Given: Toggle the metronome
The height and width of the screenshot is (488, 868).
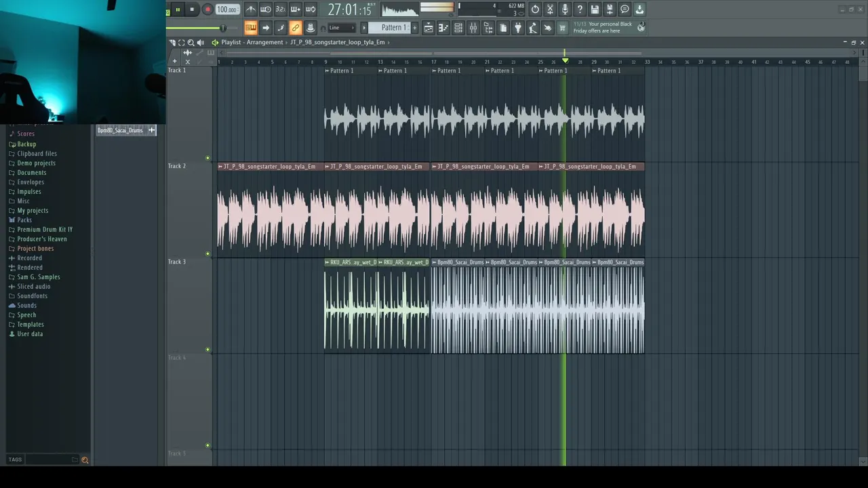Looking at the screenshot, I should (251, 9).
